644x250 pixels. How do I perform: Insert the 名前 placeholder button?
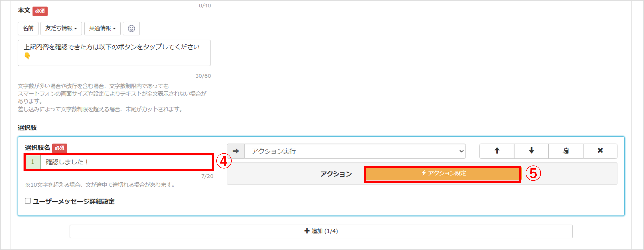point(28,29)
